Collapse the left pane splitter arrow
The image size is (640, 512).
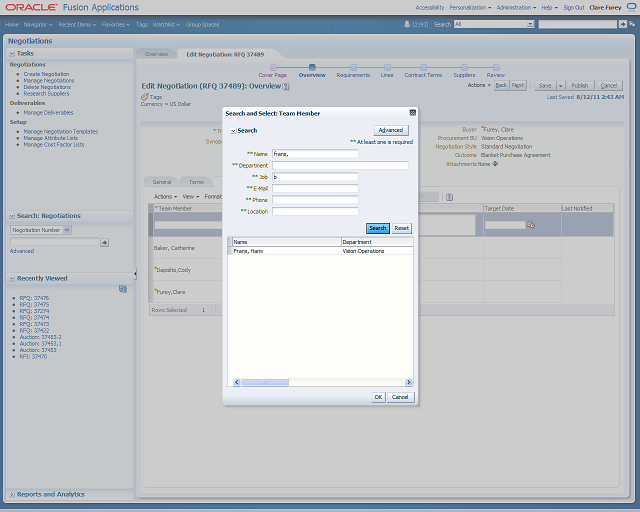tap(135, 274)
